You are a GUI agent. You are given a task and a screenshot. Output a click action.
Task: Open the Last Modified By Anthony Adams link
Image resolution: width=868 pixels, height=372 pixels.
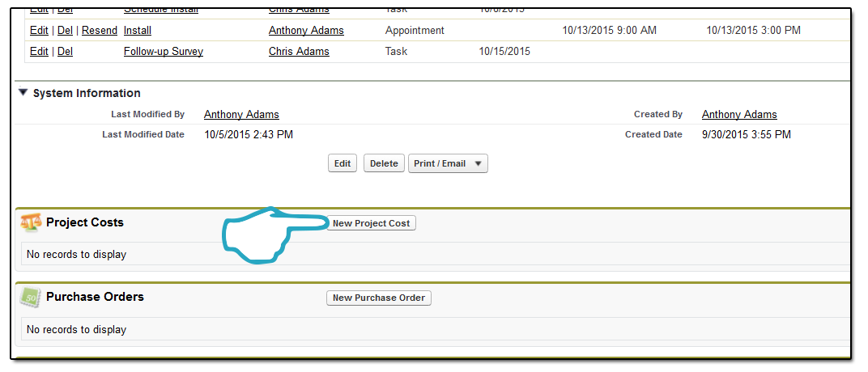click(x=241, y=114)
